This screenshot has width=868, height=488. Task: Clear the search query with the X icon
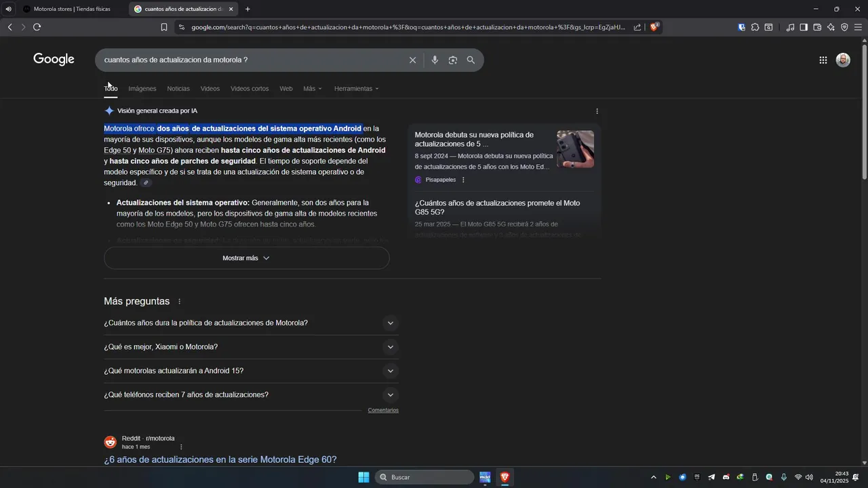click(412, 60)
